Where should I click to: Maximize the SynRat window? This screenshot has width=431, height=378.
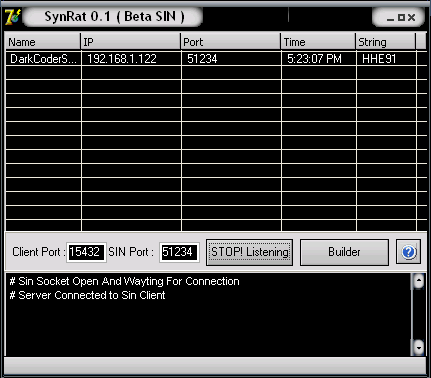coord(401,17)
